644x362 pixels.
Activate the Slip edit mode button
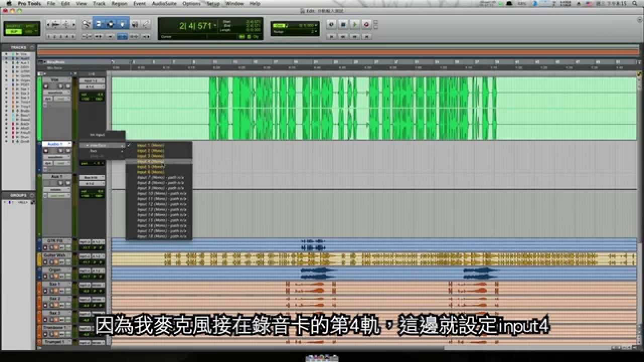[14, 32]
